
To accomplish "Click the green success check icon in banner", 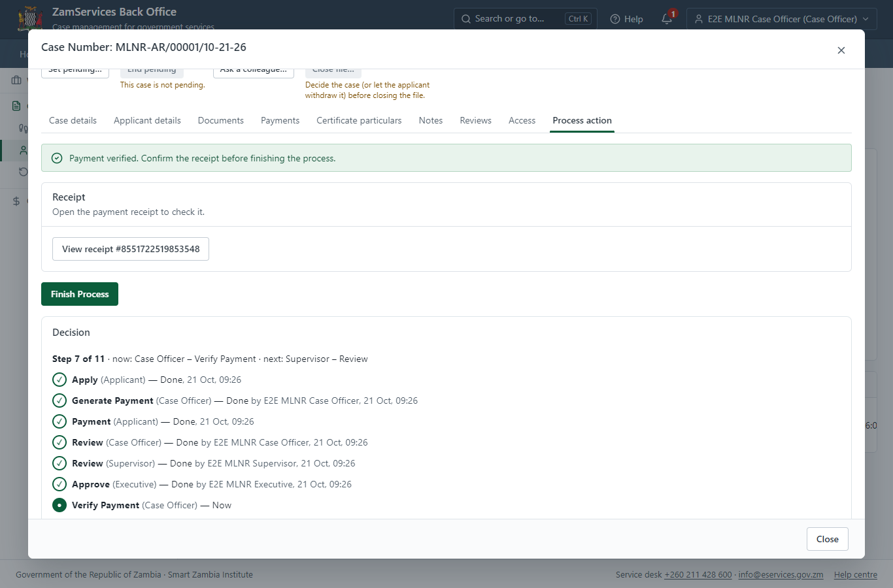I will [57, 158].
